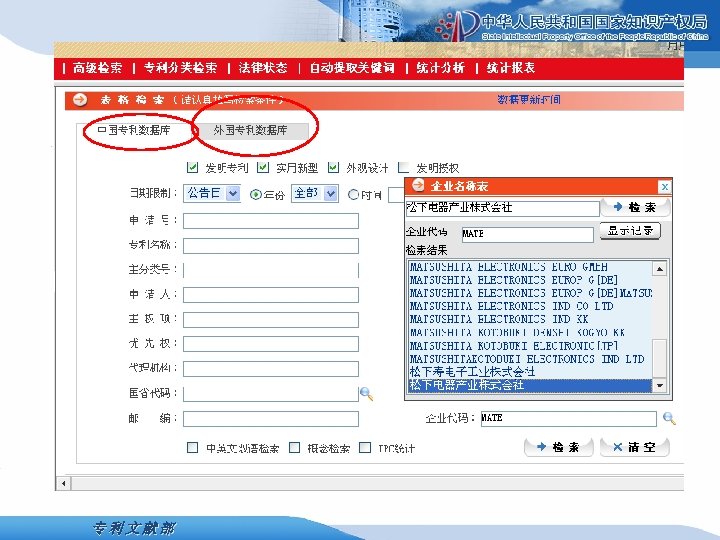
Task: Click the 邮编 input field
Action: pyautogui.click(x=271, y=419)
